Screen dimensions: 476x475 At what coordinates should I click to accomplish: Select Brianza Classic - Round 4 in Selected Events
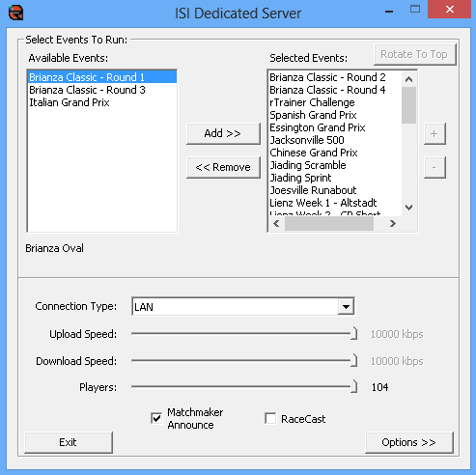335,90
